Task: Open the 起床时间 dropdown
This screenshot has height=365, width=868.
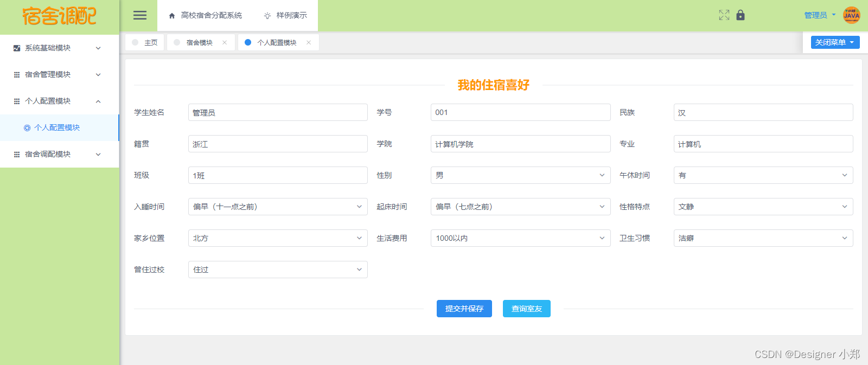Action: pos(520,207)
